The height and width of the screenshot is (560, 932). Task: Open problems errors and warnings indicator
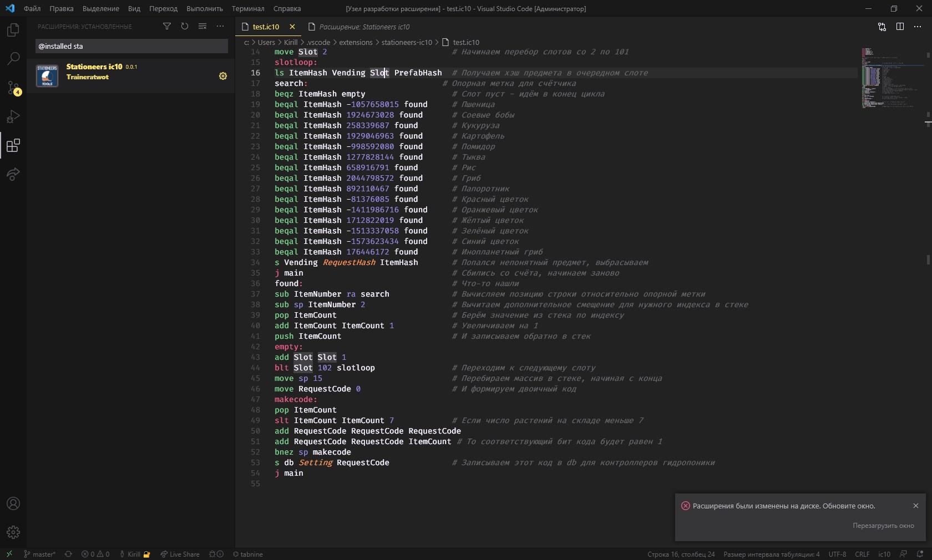95,554
